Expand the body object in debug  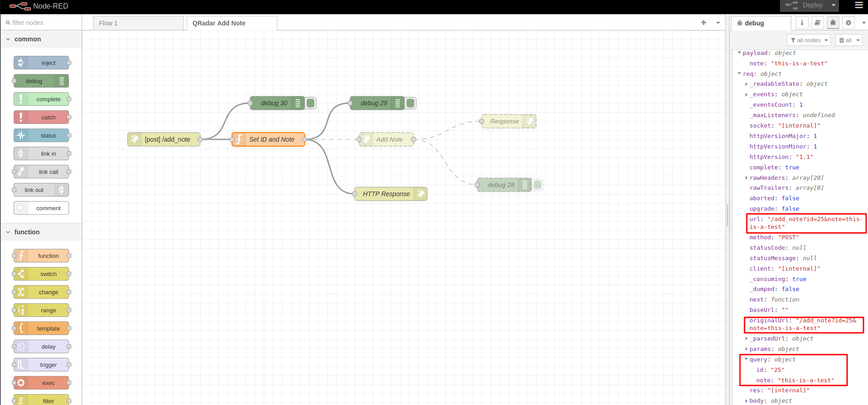[746, 401]
